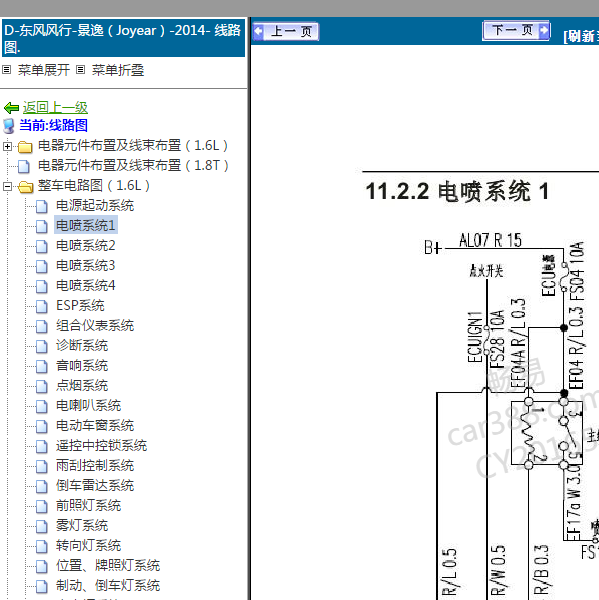Click the green back arrow icon

[11, 108]
